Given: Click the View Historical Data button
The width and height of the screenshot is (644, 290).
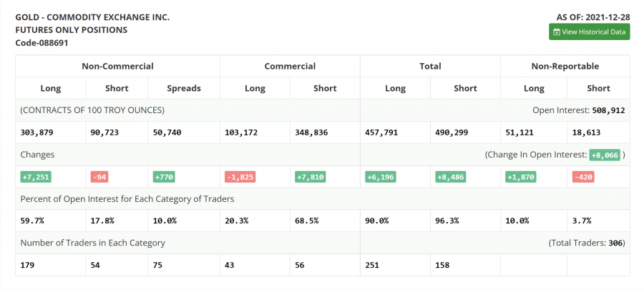Looking at the screenshot, I should pos(589,32).
